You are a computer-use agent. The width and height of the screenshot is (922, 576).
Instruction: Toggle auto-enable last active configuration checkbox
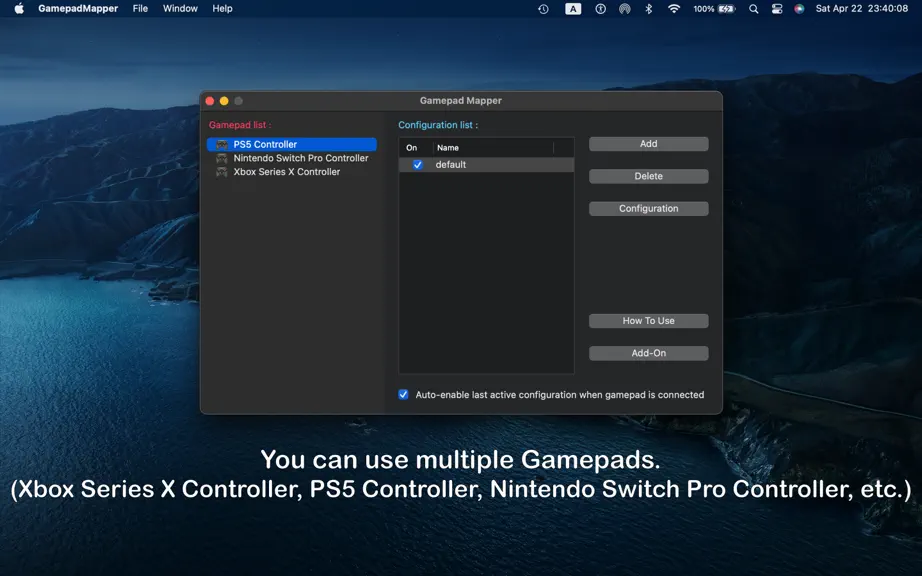403,394
